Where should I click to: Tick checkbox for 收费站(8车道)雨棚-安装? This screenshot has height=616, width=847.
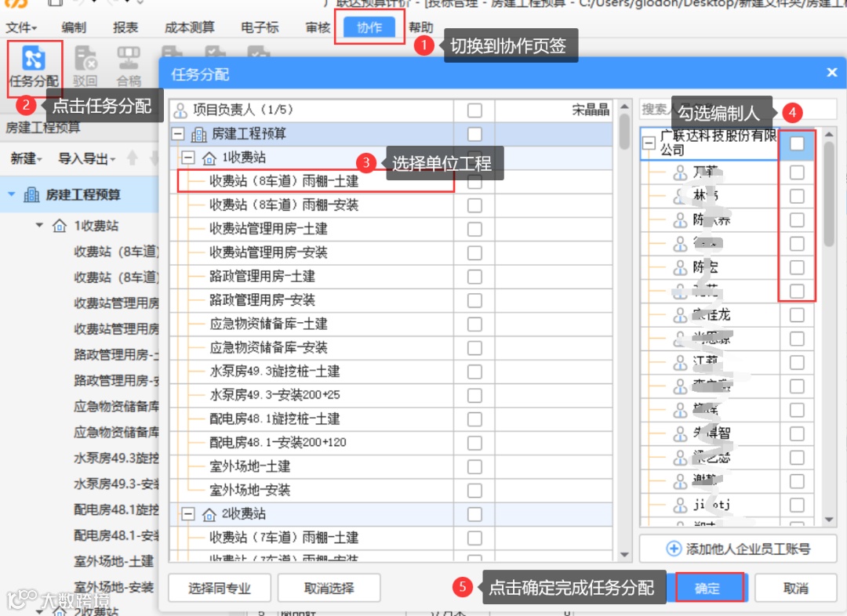pyautogui.click(x=474, y=205)
